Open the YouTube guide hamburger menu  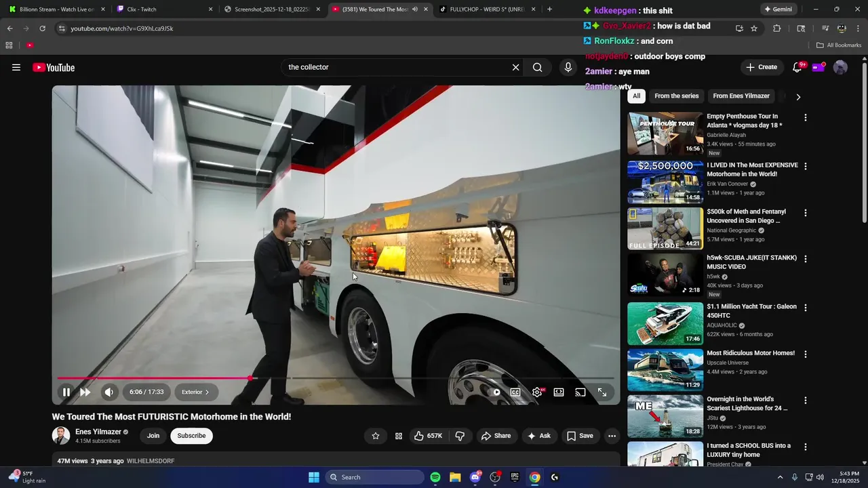click(16, 67)
